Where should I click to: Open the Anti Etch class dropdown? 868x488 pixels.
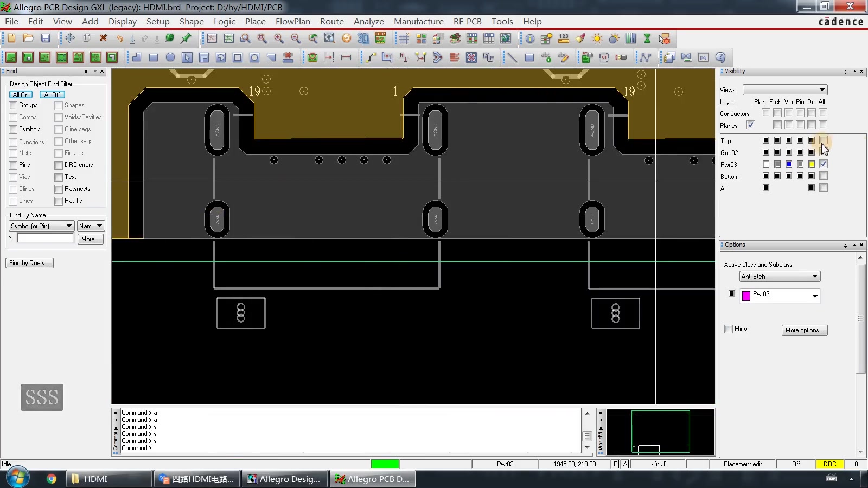point(780,277)
